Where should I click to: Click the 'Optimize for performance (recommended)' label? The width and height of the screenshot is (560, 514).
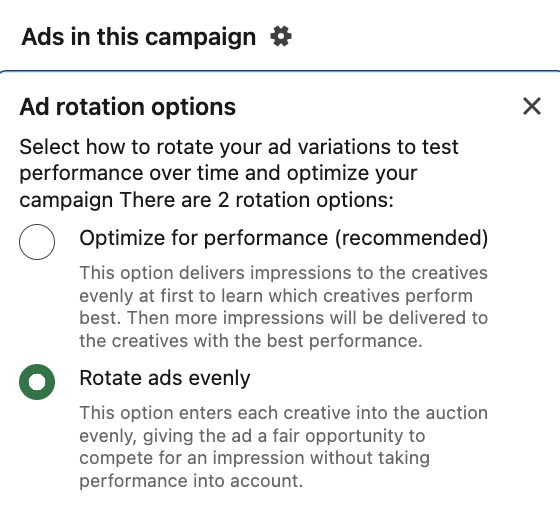tap(284, 238)
